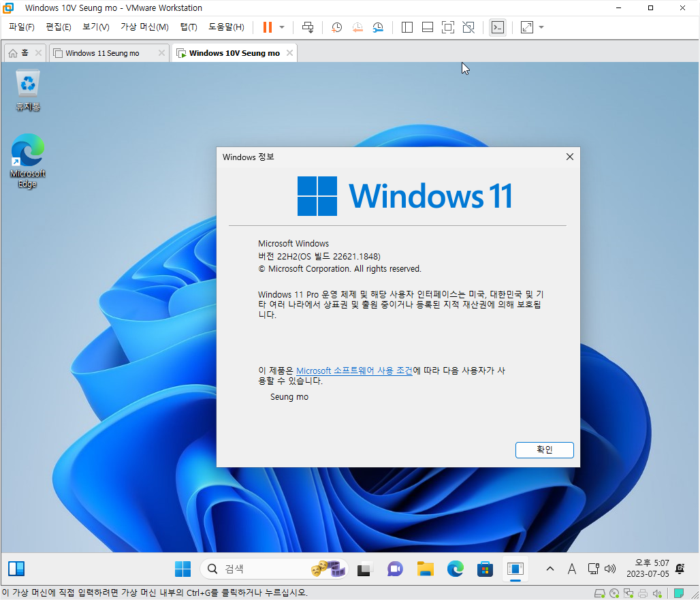Toggle the thumbnail bar layout icon
The image size is (700, 600).
(x=427, y=27)
